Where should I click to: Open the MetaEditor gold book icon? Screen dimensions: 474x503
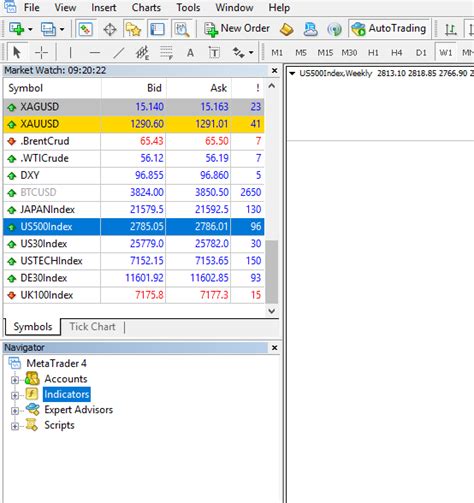[x=286, y=30]
